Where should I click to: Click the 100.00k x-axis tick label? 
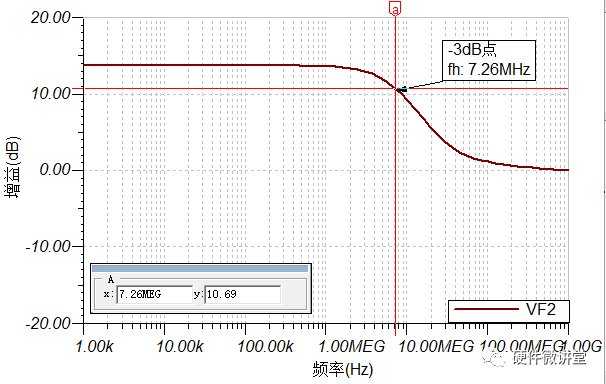click(x=265, y=346)
